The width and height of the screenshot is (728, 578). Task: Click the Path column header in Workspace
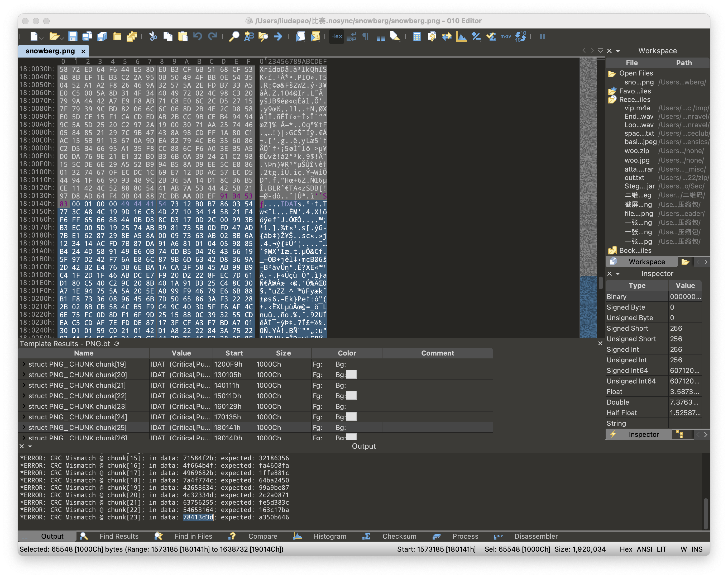click(684, 63)
